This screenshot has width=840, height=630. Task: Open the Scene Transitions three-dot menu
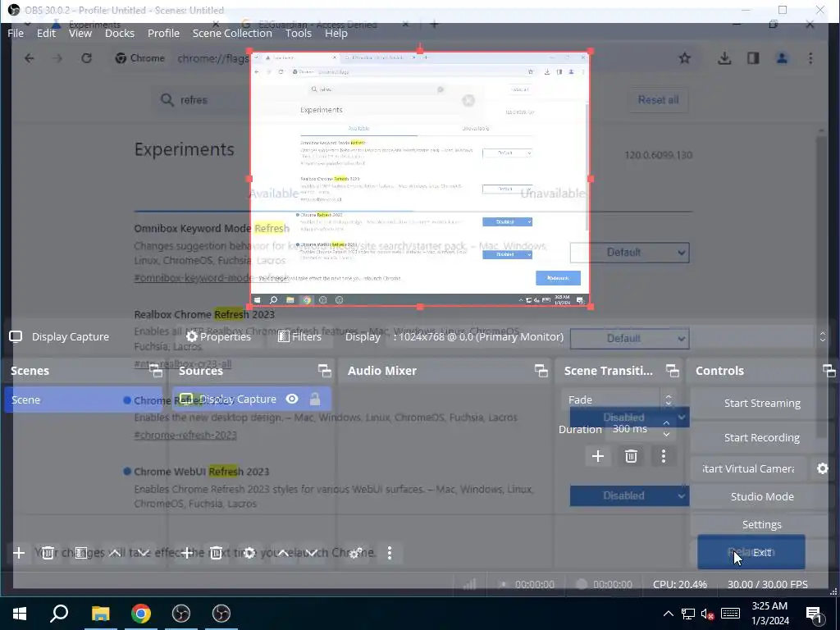[663, 456]
